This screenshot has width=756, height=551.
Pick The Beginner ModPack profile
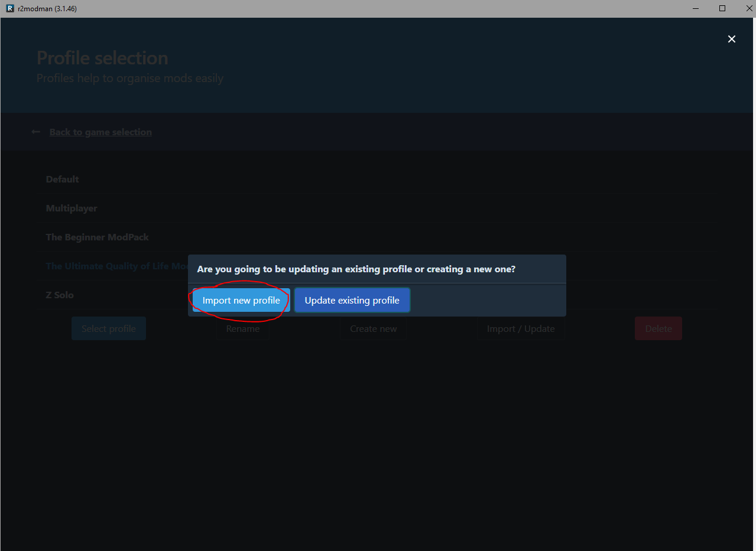point(378,237)
